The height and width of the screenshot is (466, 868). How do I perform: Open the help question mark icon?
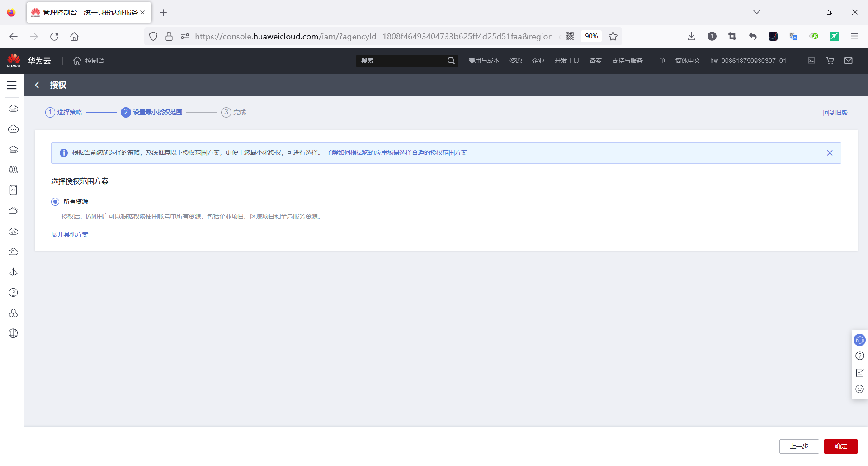coord(859,356)
